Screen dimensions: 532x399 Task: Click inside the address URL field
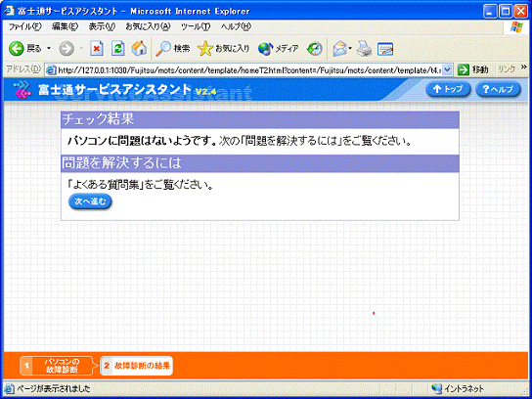coord(249,69)
